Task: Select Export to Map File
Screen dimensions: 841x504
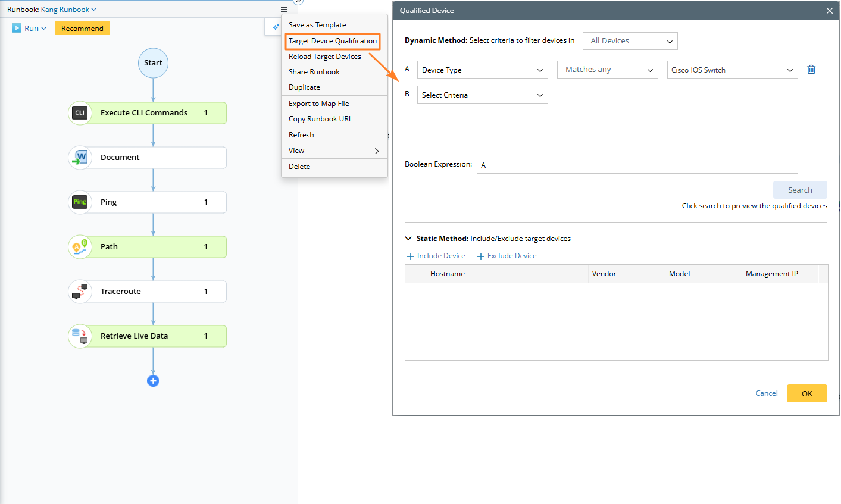Action: tap(319, 104)
